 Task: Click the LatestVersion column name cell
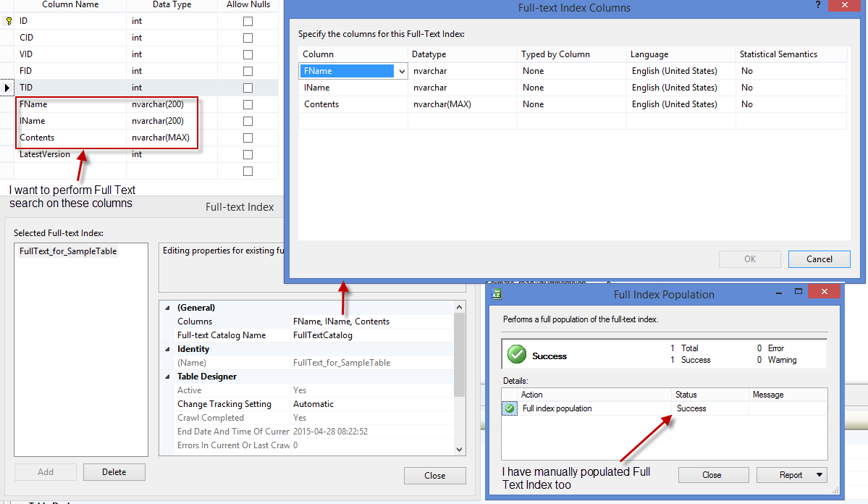click(x=45, y=154)
